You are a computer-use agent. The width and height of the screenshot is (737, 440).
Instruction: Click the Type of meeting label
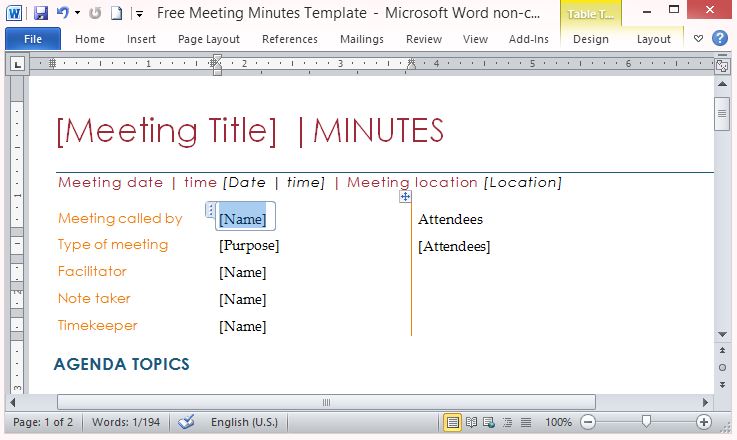coord(113,245)
